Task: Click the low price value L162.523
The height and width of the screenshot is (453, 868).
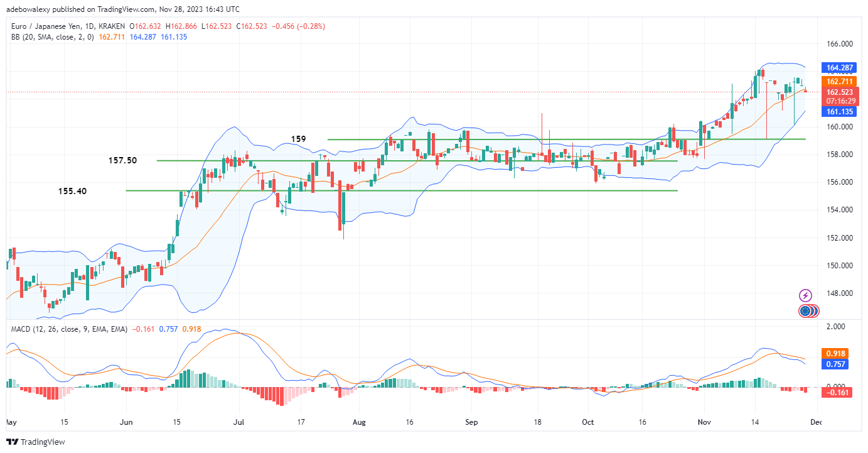Action: tap(217, 26)
